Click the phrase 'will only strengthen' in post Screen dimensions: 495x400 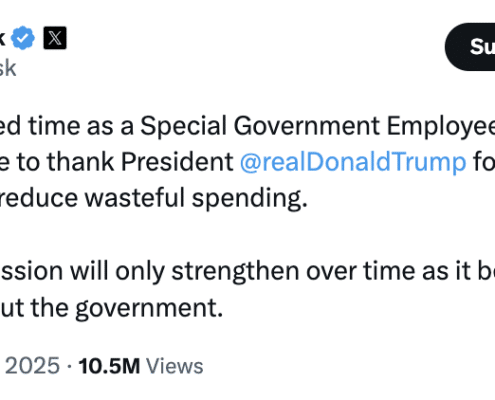tap(184, 271)
